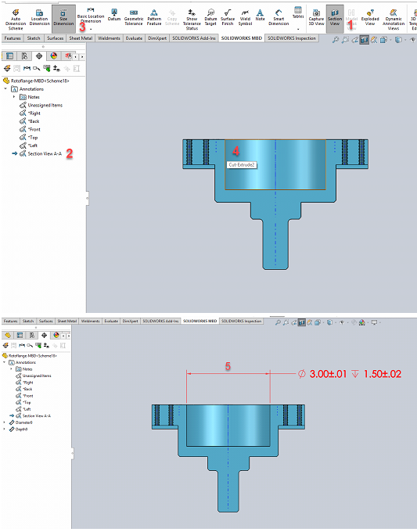Select DimXpertManager crosshair tab in upper panel
The height and width of the screenshot is (532, 417).
[39, 56]
